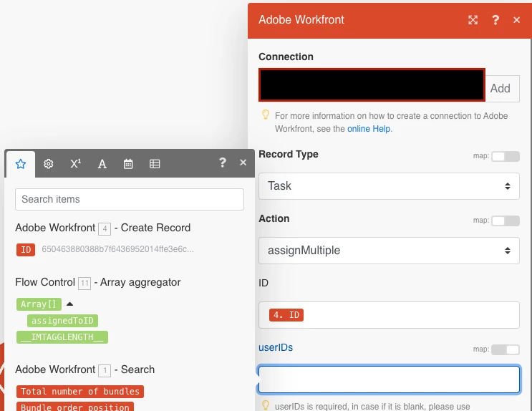The width and height of the screenshot is (532, 411).
Task: Open array functions table tab
Action: click(x=155, y=164)
